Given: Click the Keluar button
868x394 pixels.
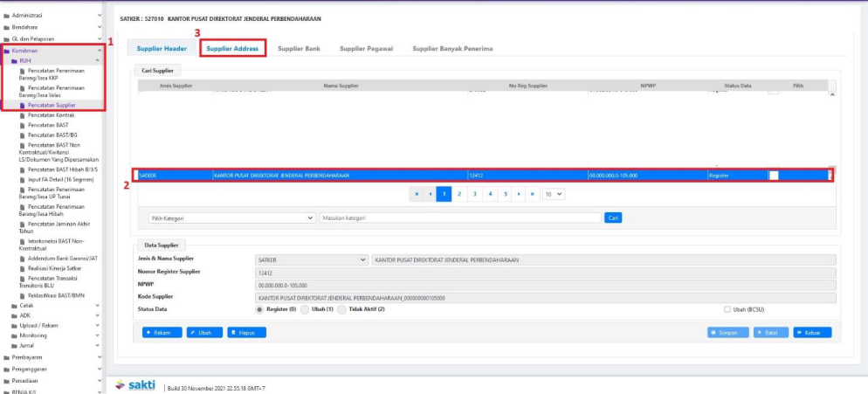Looking at the screenshot, I should tap(812, 332).
